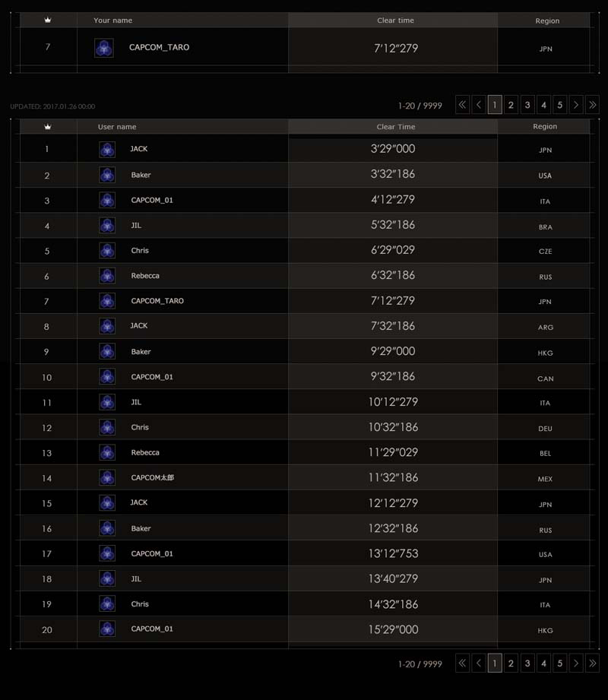Click Rebecca's avatar icon at rank 6
The height and width of the screenshot is (700, 608).
(107, 276)
